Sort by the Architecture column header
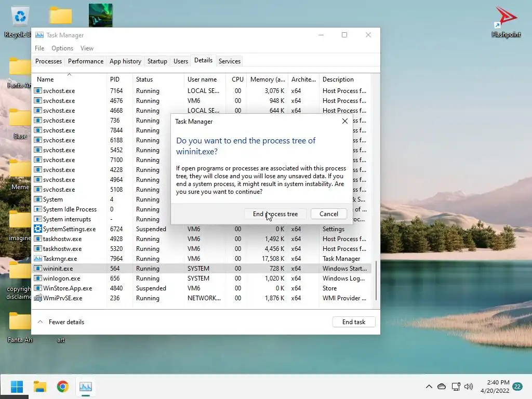The width and height of the screenshot is (532, 399). [x=303, y=79]
